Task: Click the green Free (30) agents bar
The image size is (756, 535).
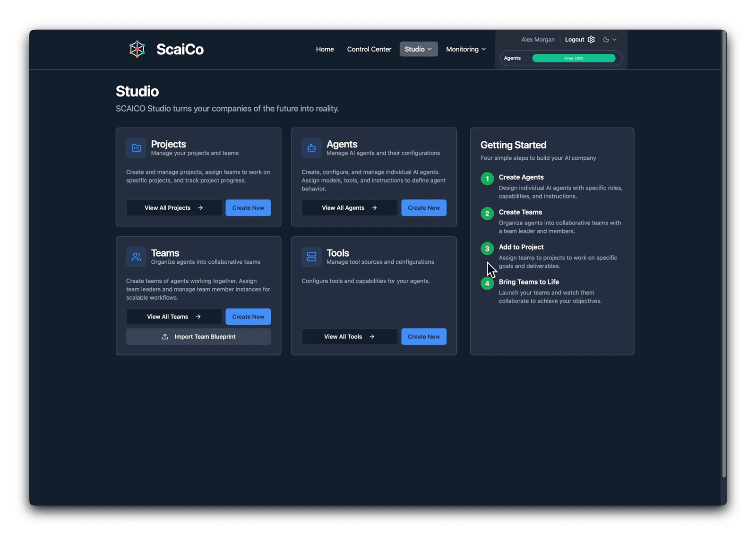Action: pyautogui.click(x=574, y=58)
